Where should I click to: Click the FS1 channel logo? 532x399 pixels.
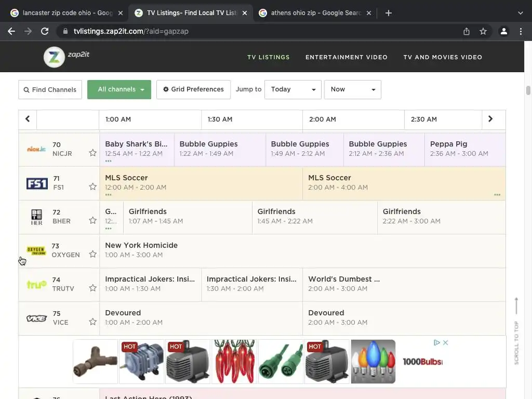(x=37, y=183)
